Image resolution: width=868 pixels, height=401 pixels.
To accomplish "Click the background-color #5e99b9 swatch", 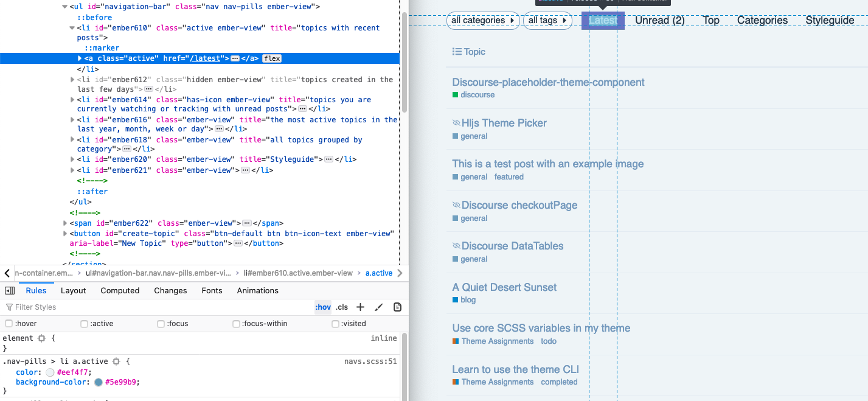I will point(99,382).
